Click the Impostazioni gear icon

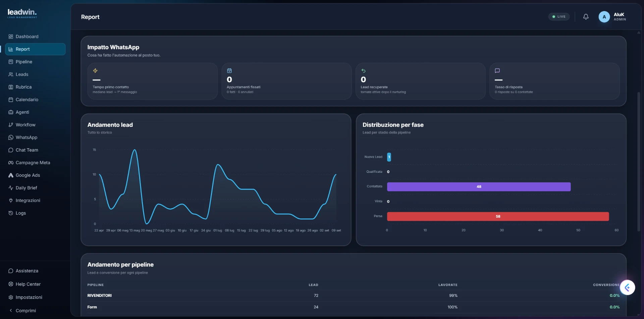(11, 297)
